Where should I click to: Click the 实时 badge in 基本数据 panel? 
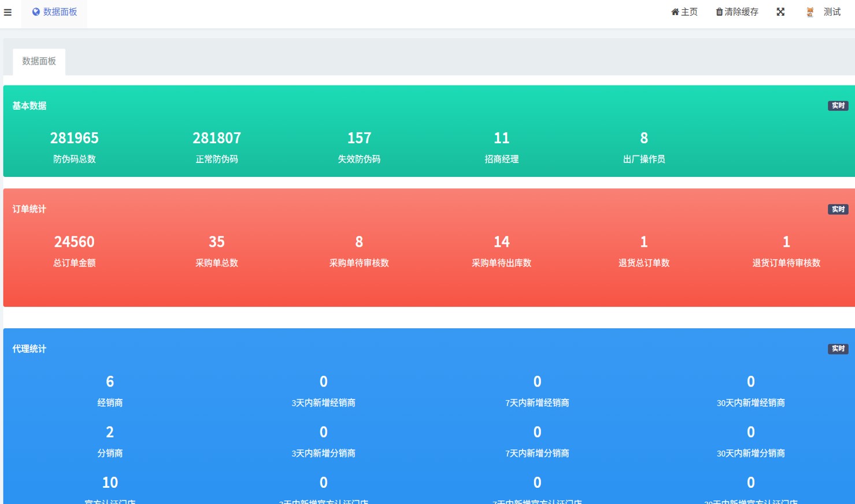838,106
